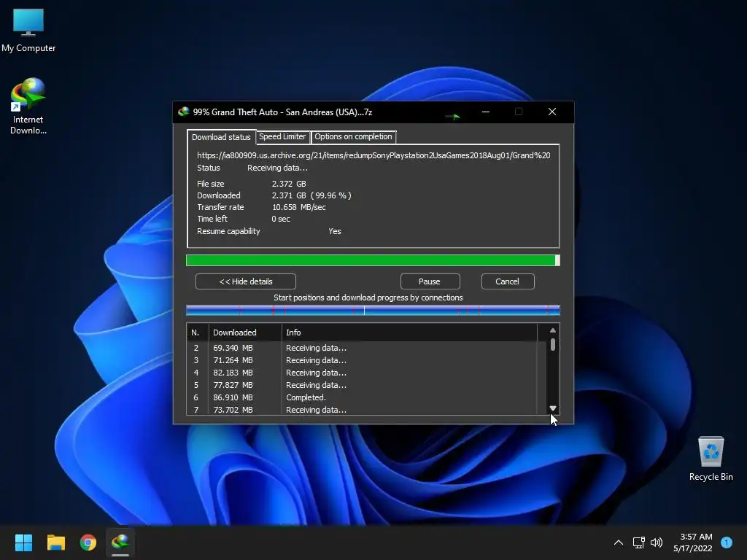Cancel the download
The width and height of the screenshot is (747, 560).
(508, 281)
